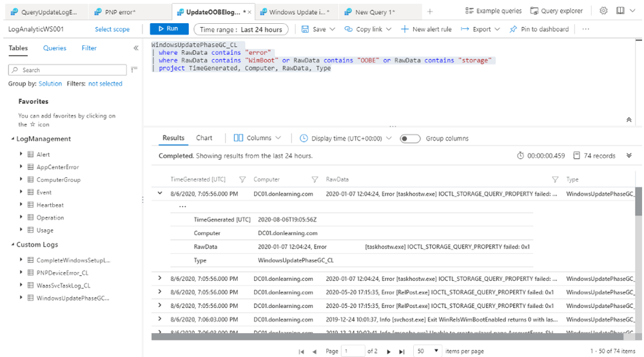Open Example queries

coord(493,11)
